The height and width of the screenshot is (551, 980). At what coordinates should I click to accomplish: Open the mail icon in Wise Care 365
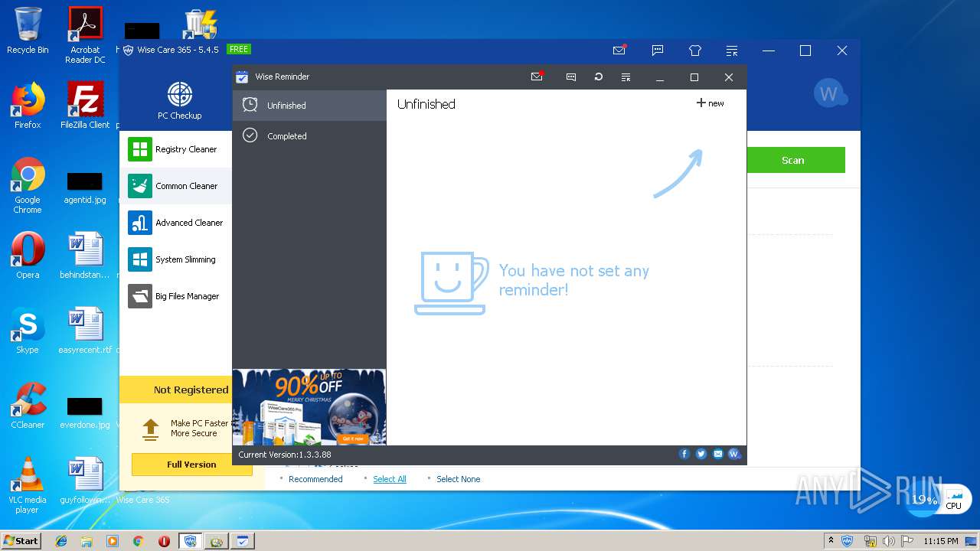coord(619,51)
